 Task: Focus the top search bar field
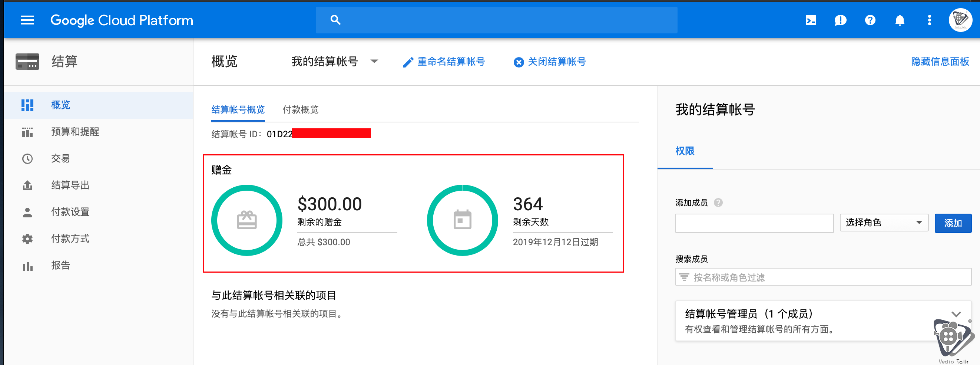(x=496, y=20)
